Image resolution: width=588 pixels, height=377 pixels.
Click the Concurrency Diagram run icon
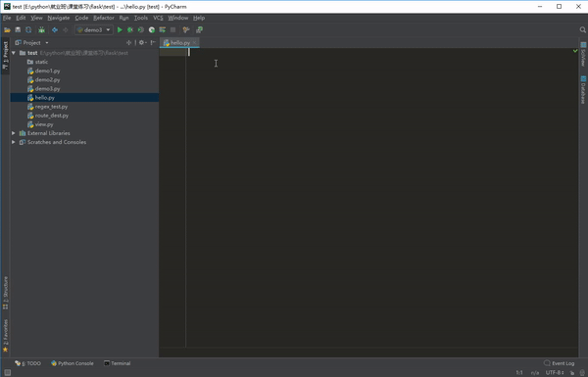click(163, 30)
